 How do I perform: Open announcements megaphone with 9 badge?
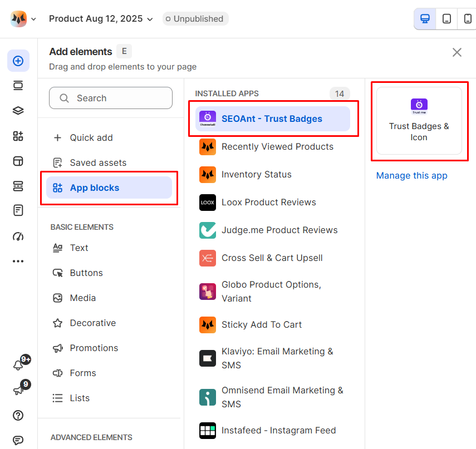19,390
